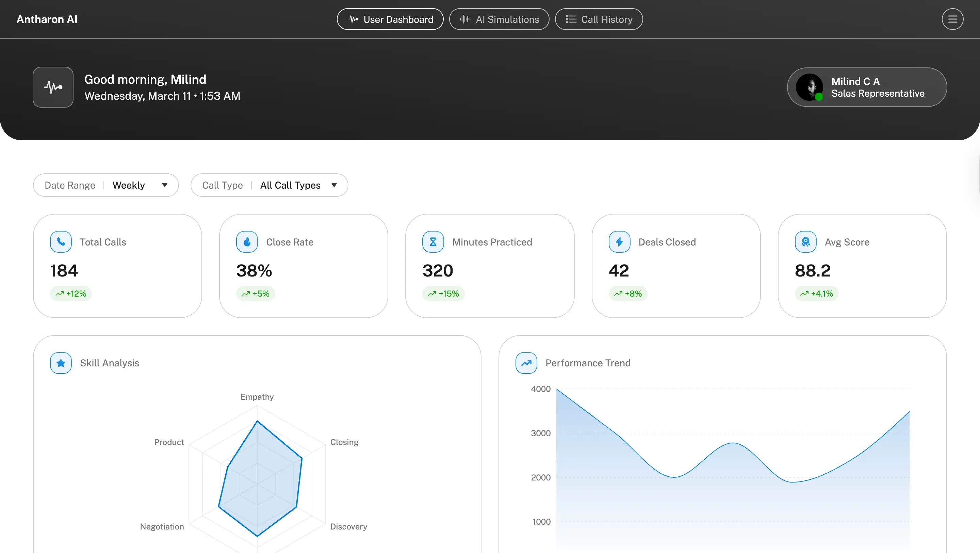Viewport: 980px width, 553px height.
Task: Click the Close Rate flame icon
Action: pos(247,242)
